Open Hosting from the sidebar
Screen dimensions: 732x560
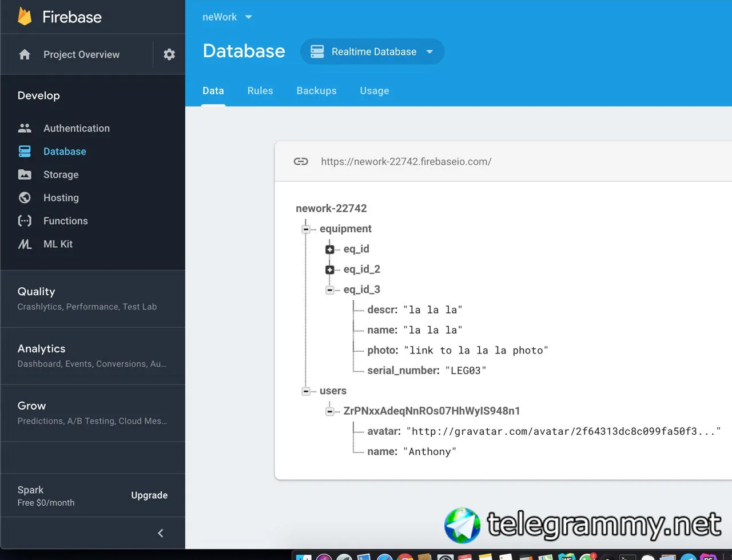(61, 197)
